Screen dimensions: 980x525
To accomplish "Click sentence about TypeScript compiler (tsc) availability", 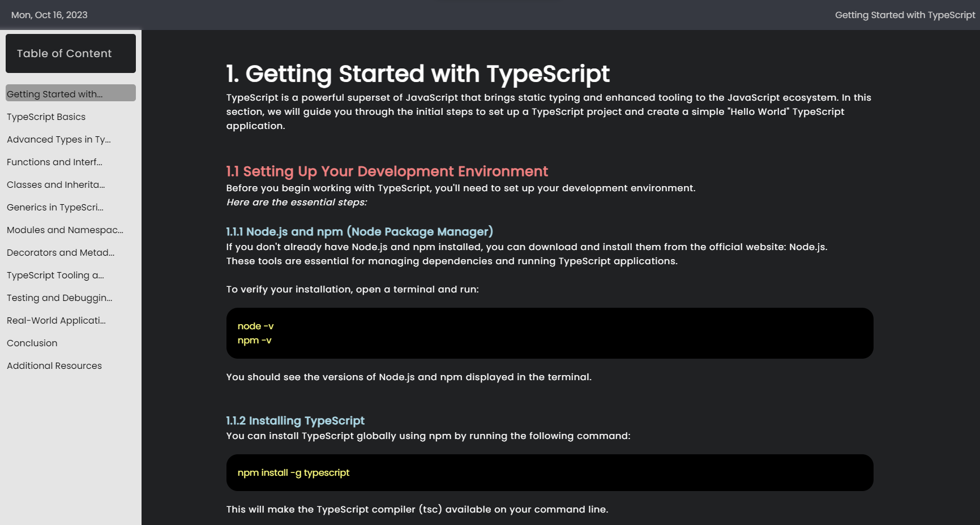I will 417,509.
